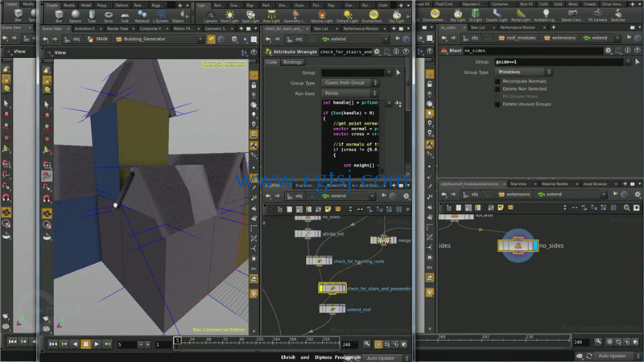Open Auto Update dropdown at bottom right
Screen dimensions: 644x362
click(x=617, y=356)
